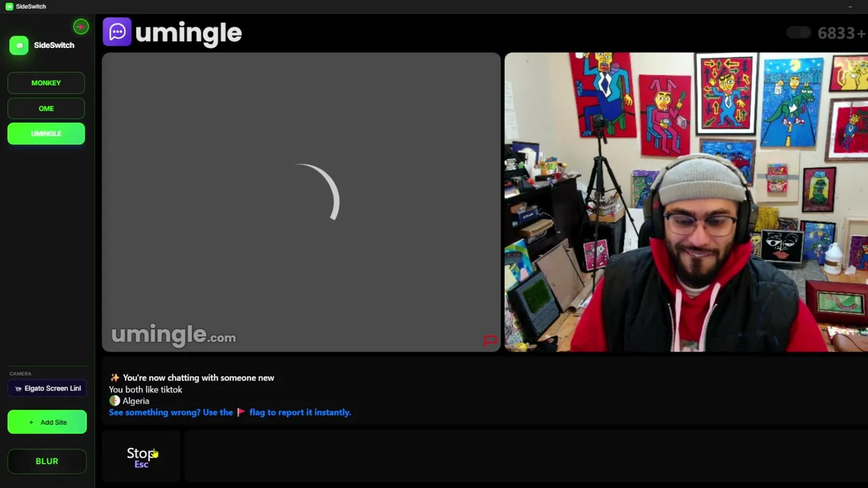Click the local webcam video feed

click(x=686, y=202)
